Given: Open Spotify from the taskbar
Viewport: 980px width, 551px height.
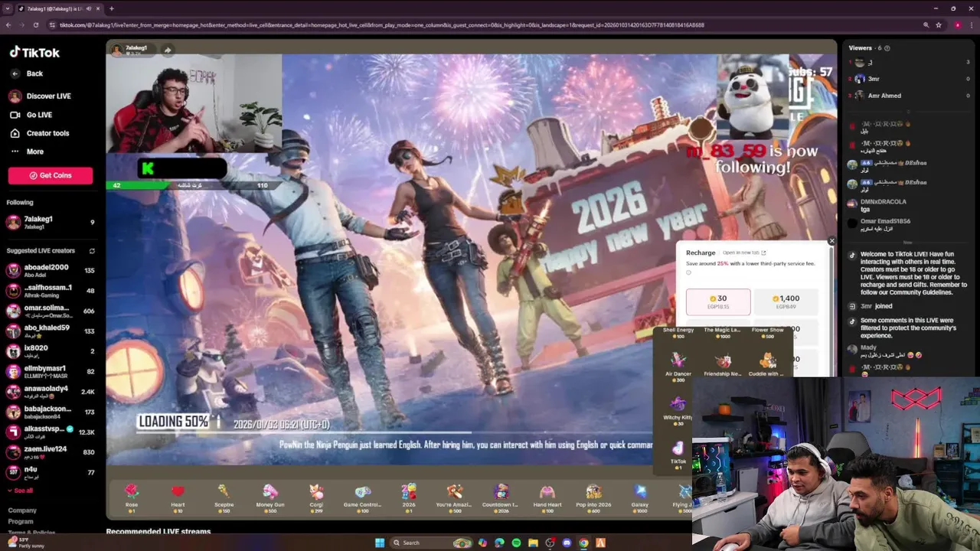Looking at the screenshot, I should (516, 543).
